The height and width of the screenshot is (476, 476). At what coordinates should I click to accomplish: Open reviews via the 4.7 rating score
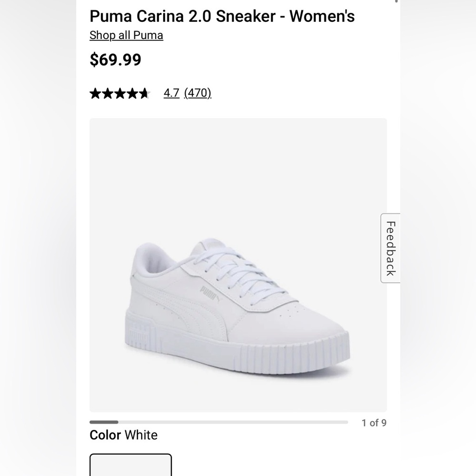point(171,93)
